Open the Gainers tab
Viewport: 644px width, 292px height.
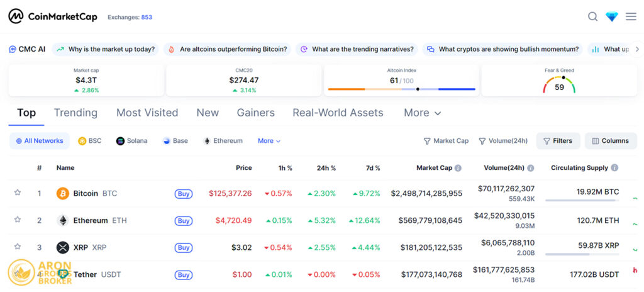coord(255,113)
